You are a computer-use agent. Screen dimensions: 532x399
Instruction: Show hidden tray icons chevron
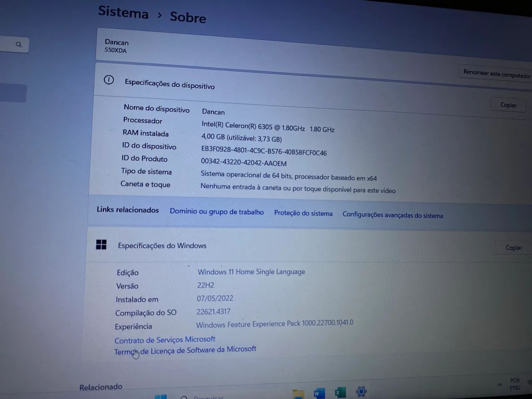click(x=500, y=384)
